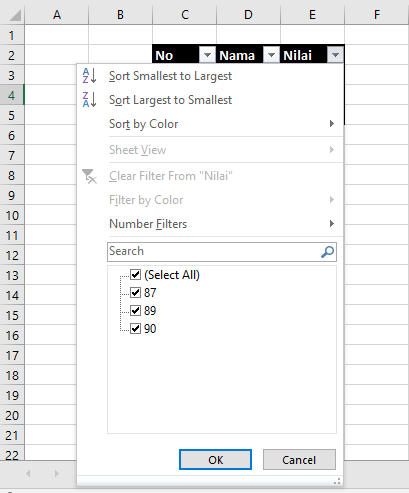Uncheck the 89 value checkbox
The image size is (409, 493).
(135, 311)
